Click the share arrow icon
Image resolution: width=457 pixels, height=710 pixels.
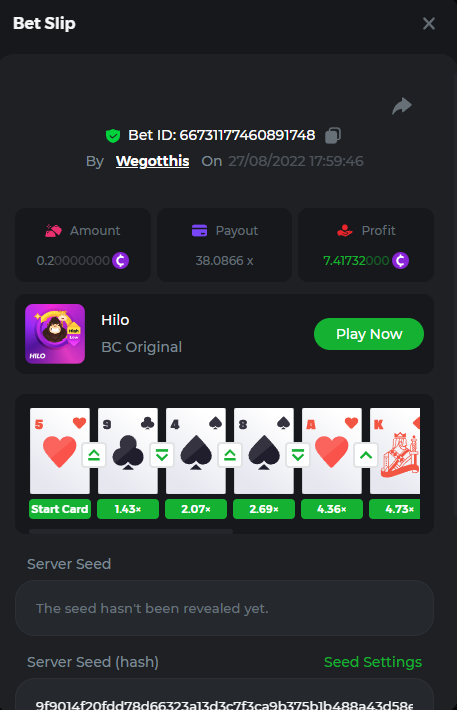(x=402, y=106)
